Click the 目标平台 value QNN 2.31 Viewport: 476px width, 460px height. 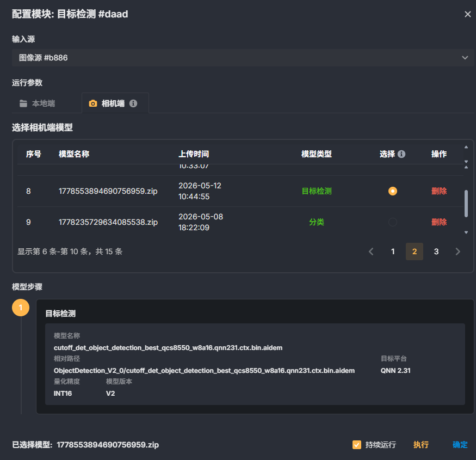click(395, 371)
